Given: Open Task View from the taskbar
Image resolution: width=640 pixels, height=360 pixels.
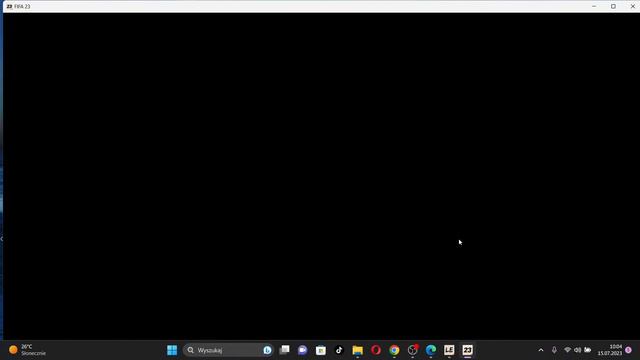Looking at the screenshot, I should pyautogui.click(x=284, y=350).
